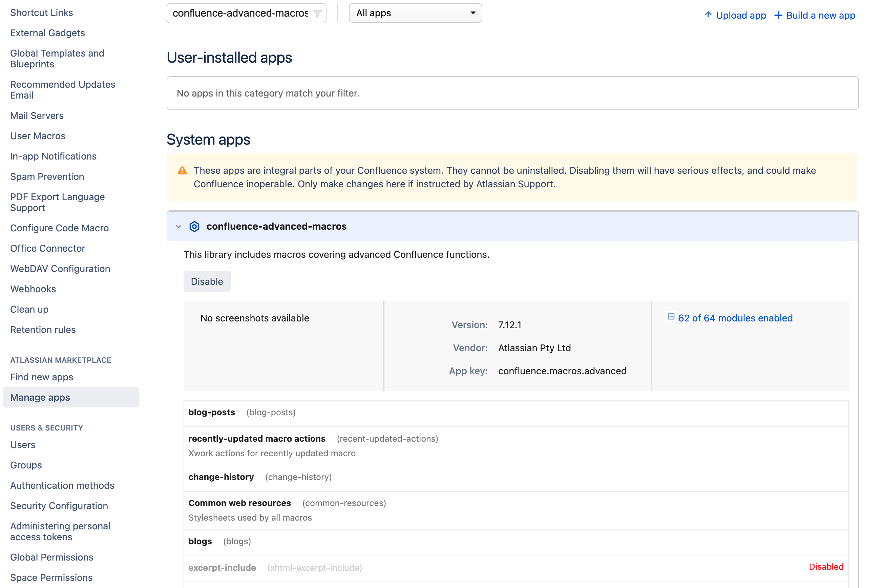This screenshot has height=588, width=883.
Task: Open Global Permissions page
Action: [51, 557]
